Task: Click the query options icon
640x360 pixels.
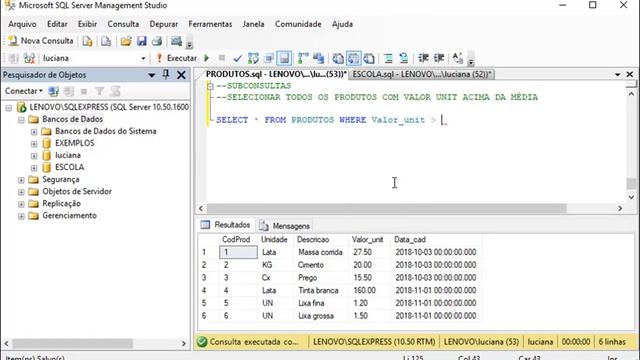Action: point(269,58)
